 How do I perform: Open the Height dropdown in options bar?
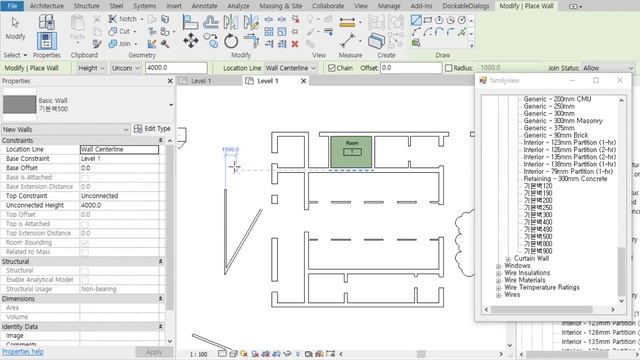pos(91,68)
